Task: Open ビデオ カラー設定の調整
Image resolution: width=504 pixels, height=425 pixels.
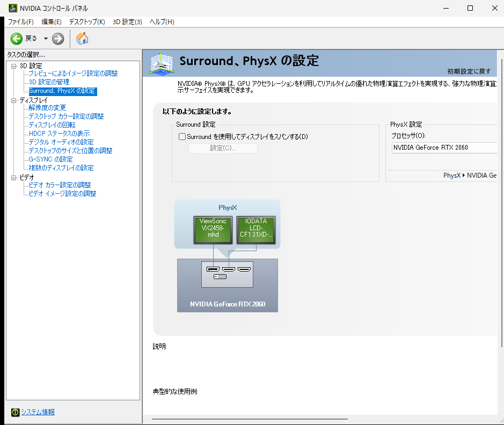Action: (60, 185)
